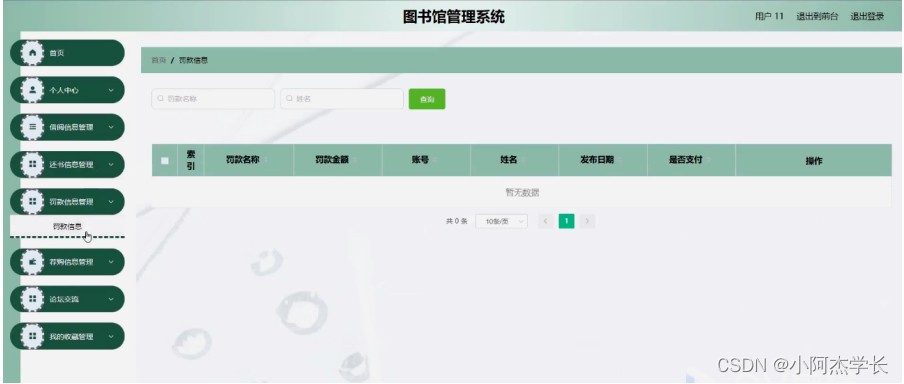Expand the 论坛交流 menu chevron
This screenshot has width=904, height=384.
point(111,299)
